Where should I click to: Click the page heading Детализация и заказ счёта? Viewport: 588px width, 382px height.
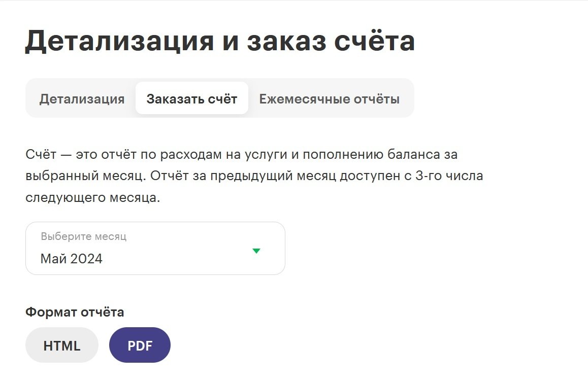pyautogui.click(x=220, y=42)
